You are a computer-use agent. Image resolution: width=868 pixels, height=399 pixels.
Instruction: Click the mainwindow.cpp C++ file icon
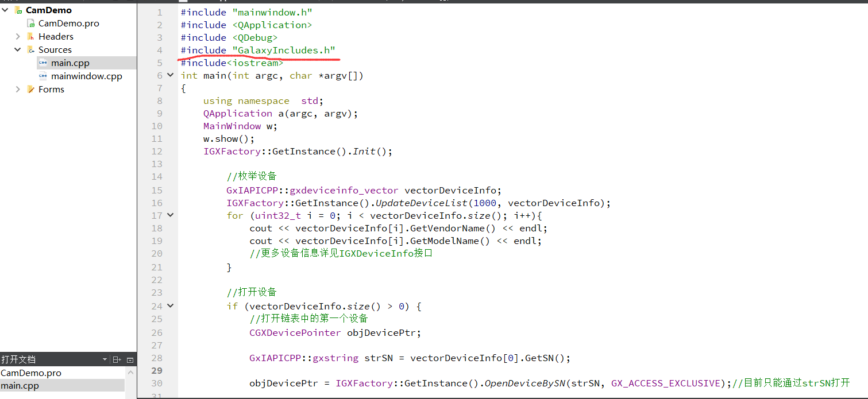[x=43, y=76]
